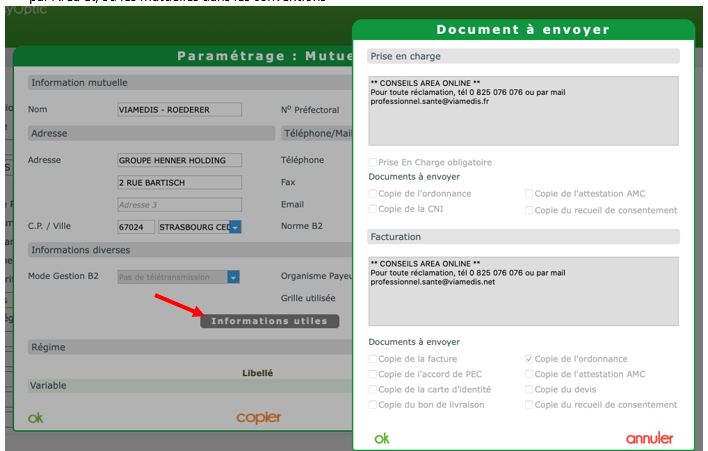708x451 pixels.
Task: Click the Informations utiles button
Action: 270,321
